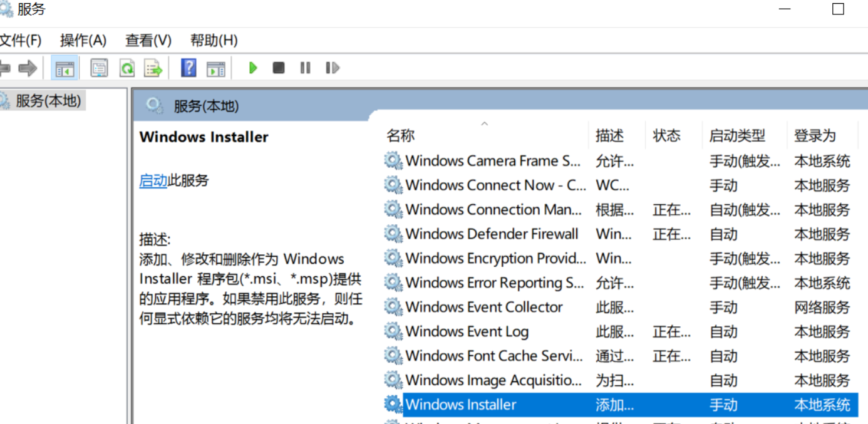Viewport: 868px width, 424px height.
Task: Click the Pause Service icon
Action: click(305, 68)
